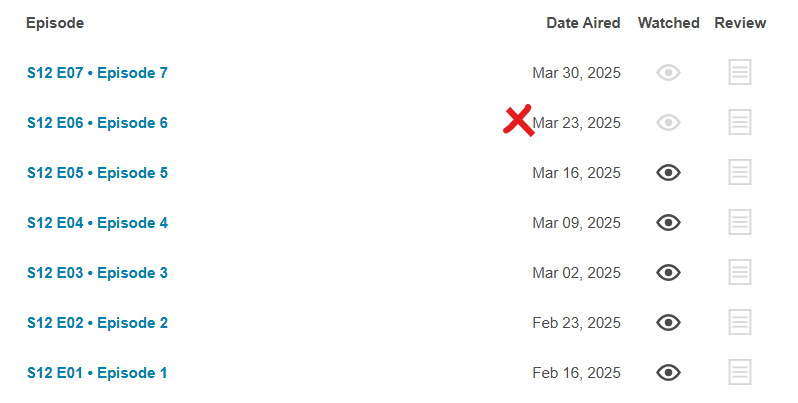Toggle watched eye on Episode 1

pyautogui.click(x=668, y=372)
